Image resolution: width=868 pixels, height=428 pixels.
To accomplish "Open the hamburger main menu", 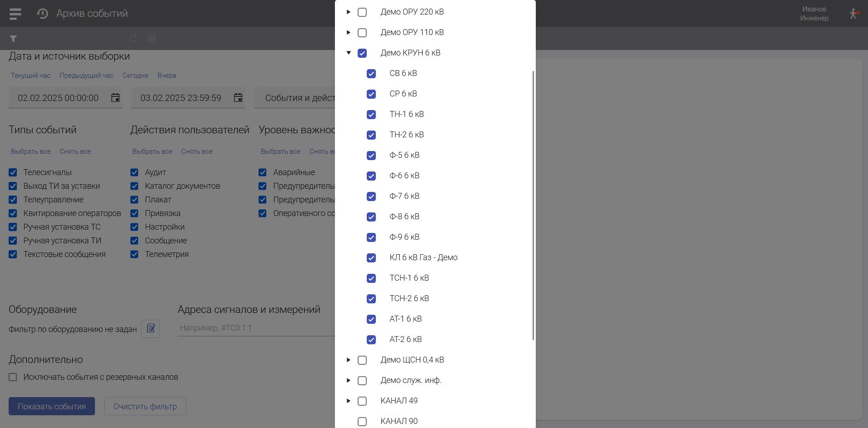I will point(15,14).
